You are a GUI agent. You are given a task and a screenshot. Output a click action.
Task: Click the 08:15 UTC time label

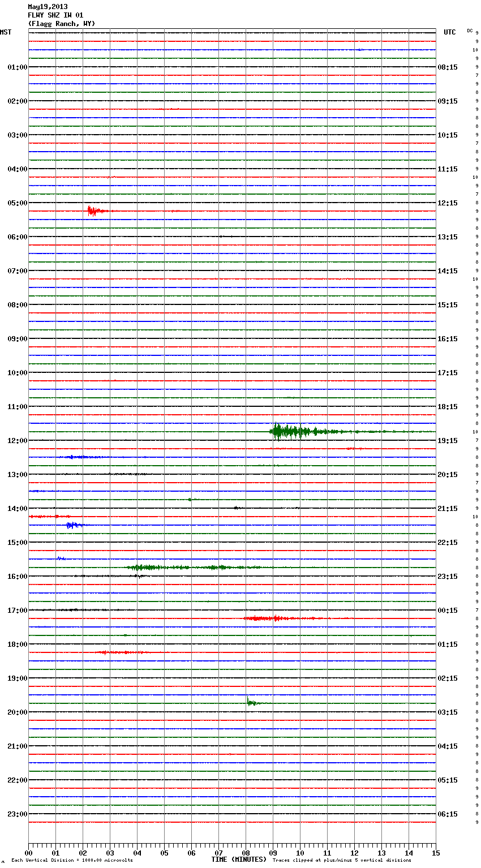pos(448,67)
